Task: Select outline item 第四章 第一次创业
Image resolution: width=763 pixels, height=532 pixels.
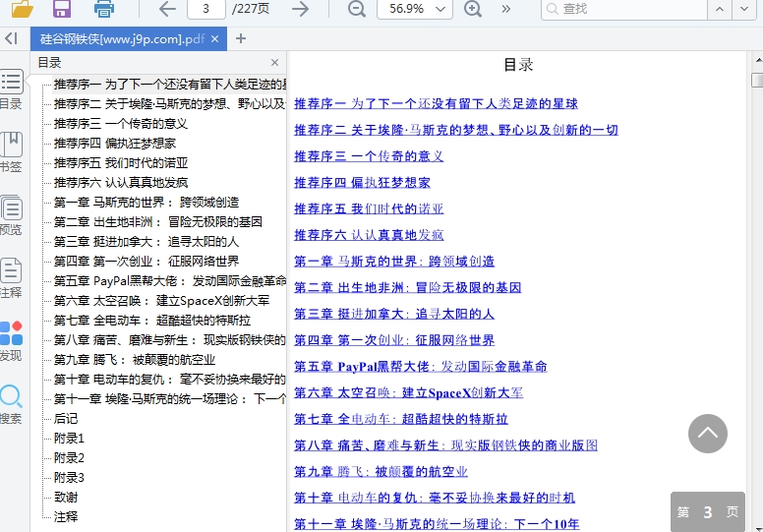Action: pyautogui.click(x=147, y=262)
